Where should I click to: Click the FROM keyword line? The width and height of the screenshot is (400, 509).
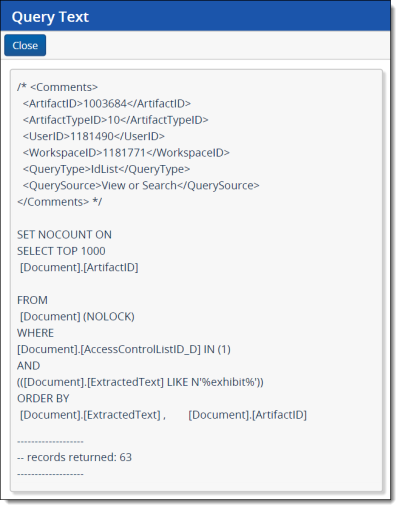coord(32,300)
